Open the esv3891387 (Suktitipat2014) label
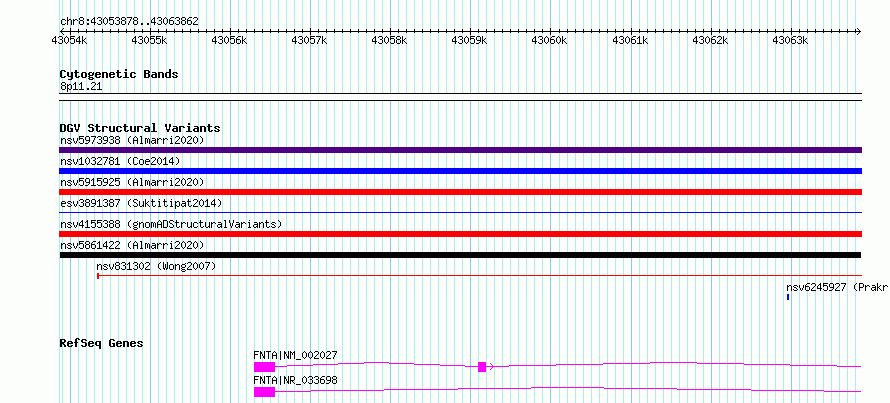 coord(141,203)
